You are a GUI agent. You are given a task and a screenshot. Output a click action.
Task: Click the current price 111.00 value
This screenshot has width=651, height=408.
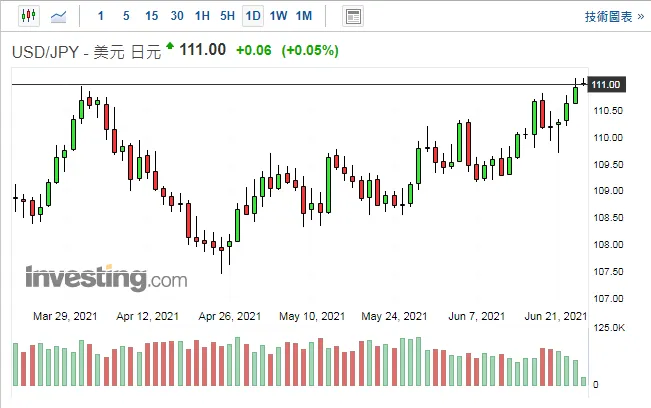[203, 50]
